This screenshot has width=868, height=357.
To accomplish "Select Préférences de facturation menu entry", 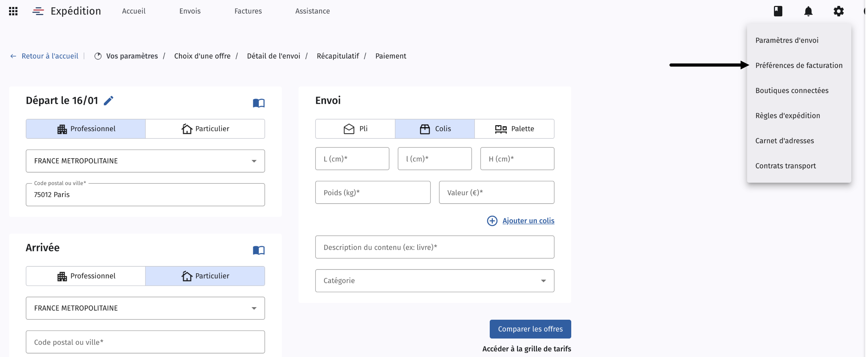I will [x=799, y=65].
